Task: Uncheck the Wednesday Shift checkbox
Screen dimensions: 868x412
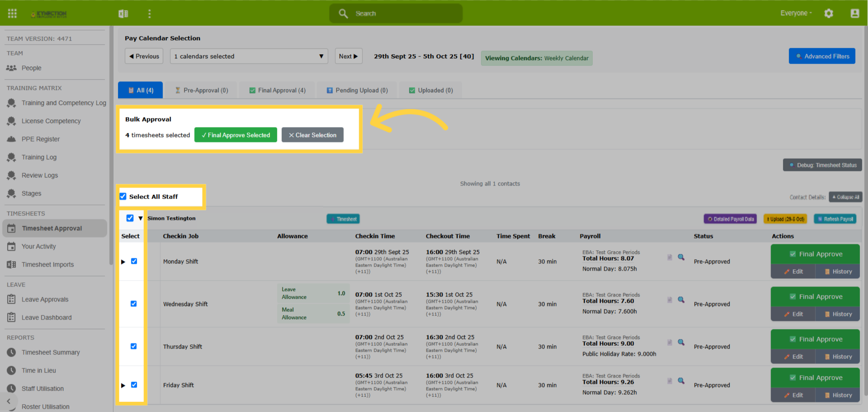Action: (133, 303)
